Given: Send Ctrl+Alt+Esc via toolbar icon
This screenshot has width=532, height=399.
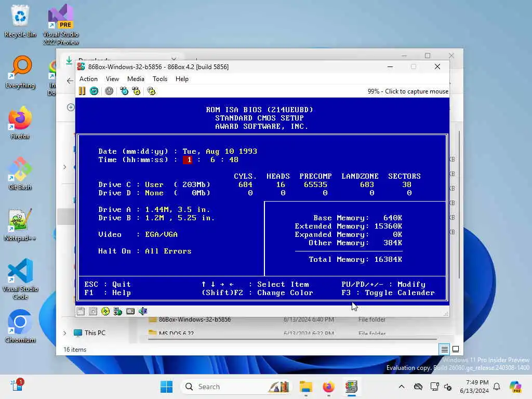Looking at the screenshot, I should (x=137, y=91).
